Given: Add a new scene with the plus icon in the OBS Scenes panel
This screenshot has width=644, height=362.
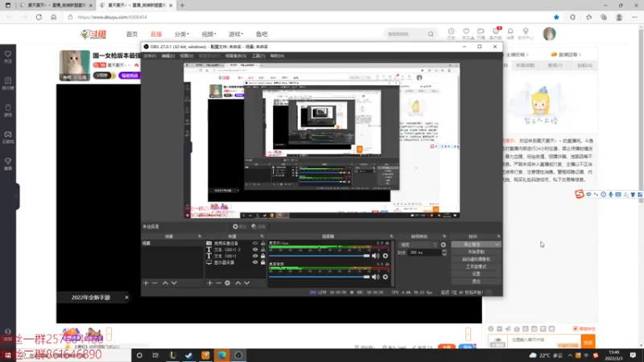Looking at the screenshot, I should tap(146, 283).
